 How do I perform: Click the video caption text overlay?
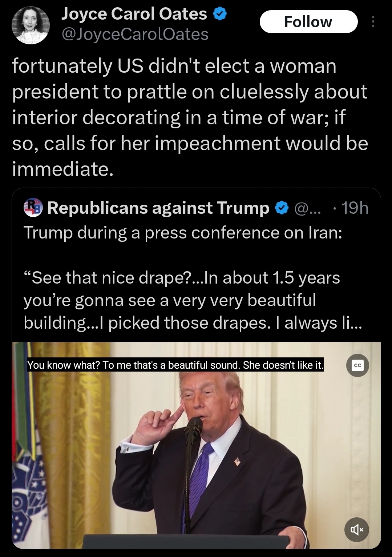coord(175,365)
